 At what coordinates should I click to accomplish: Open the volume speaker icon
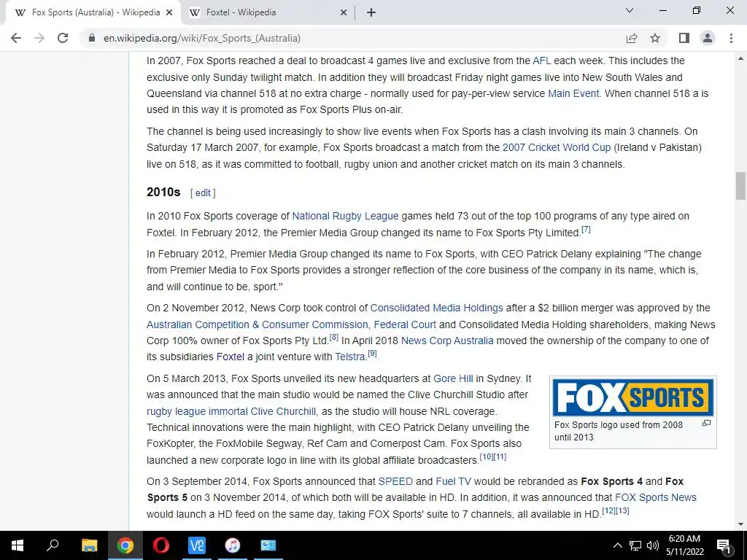pyautogui.click(x=653, y=545)
